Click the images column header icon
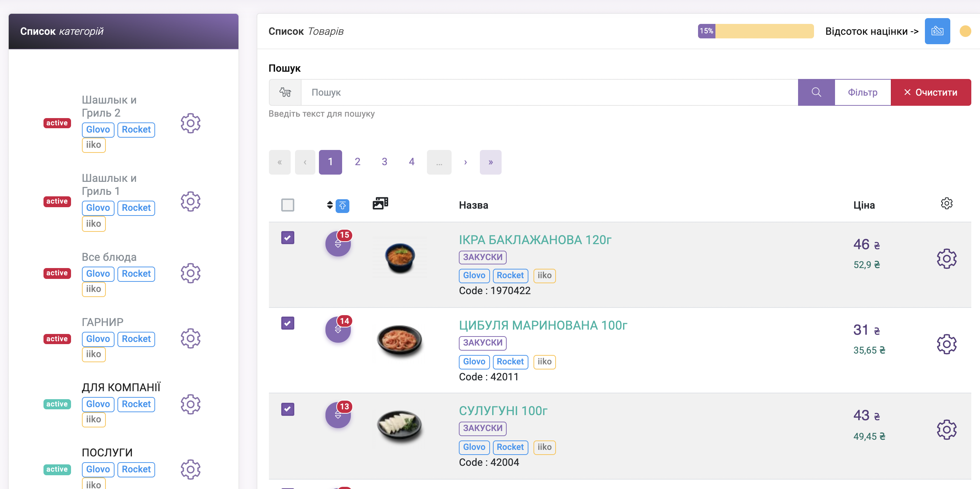Image resolution: width=980 pixels, height=489 pixels. point(380,204)
